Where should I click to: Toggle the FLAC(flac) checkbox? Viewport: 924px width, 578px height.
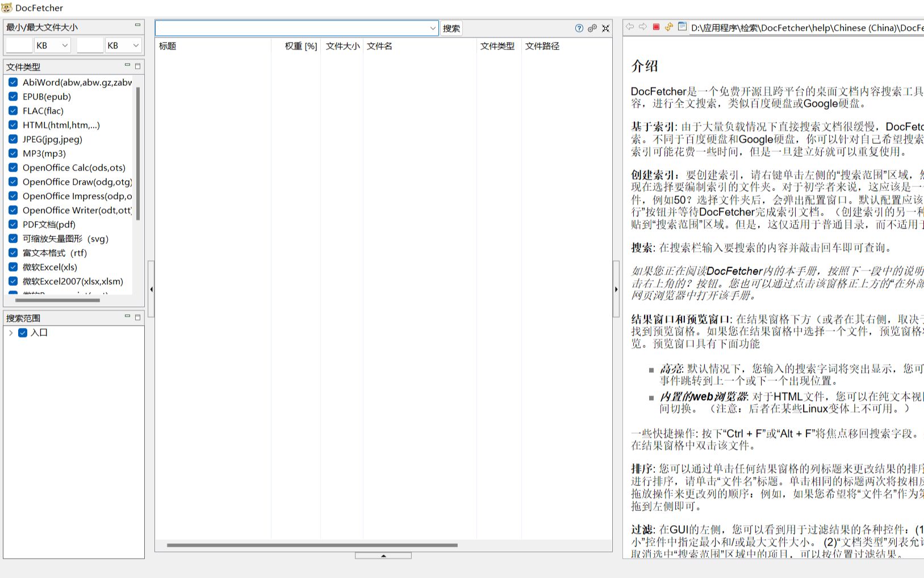(x=13, y=111)
